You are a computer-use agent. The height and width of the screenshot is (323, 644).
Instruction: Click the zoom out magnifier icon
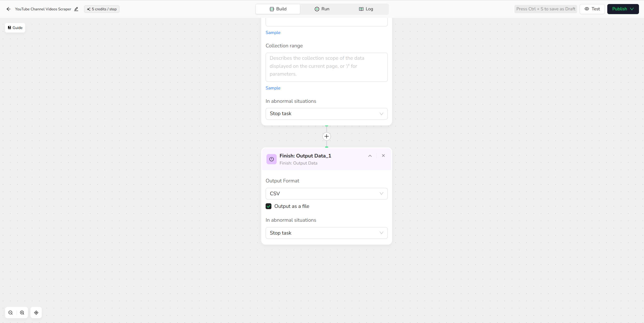pyautogui.click(x=11, y=313)
